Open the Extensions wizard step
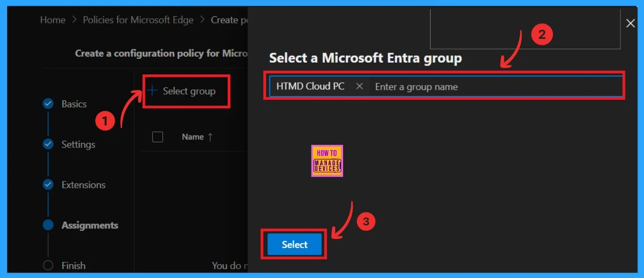 click(x=84, y=185)
